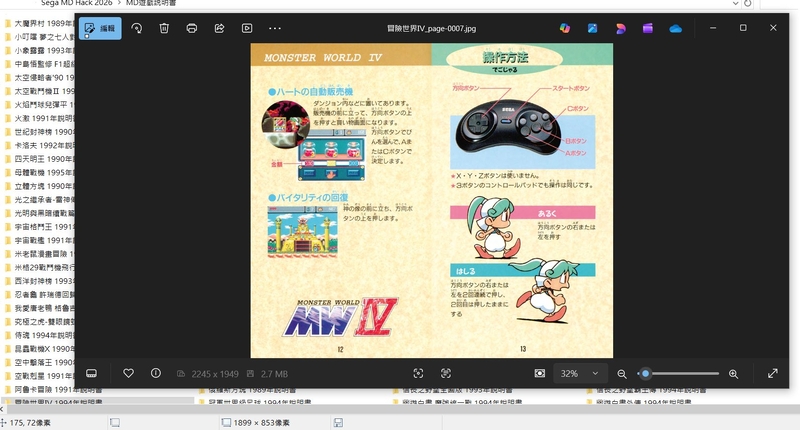800x430 pixels.
Task: Select the 四天明王 1990 folder
Action: click(40, 159)
